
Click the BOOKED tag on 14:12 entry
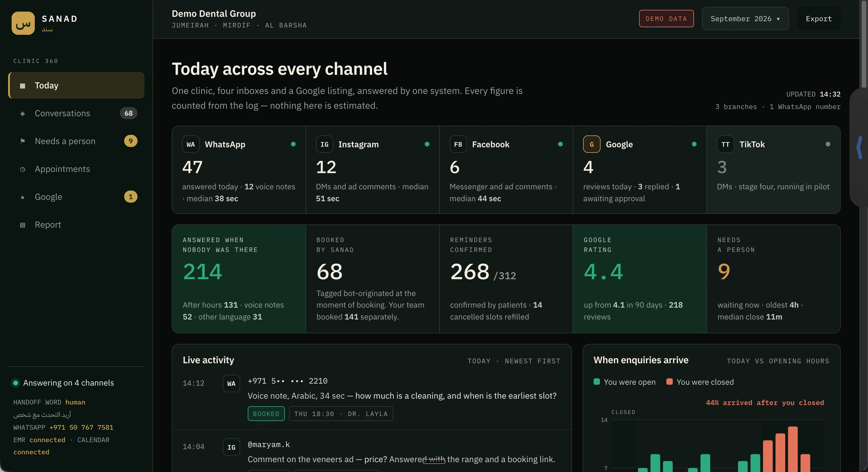coord(266,414)
